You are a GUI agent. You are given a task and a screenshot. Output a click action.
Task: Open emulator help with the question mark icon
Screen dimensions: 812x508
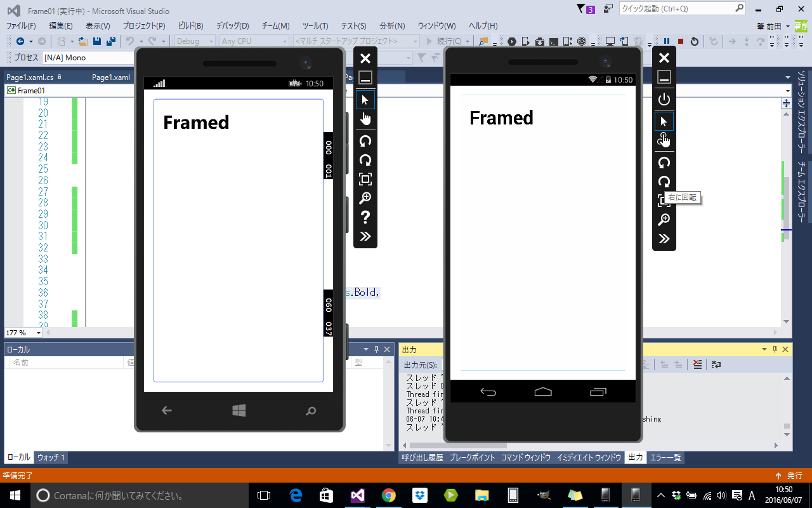[365, 217]
